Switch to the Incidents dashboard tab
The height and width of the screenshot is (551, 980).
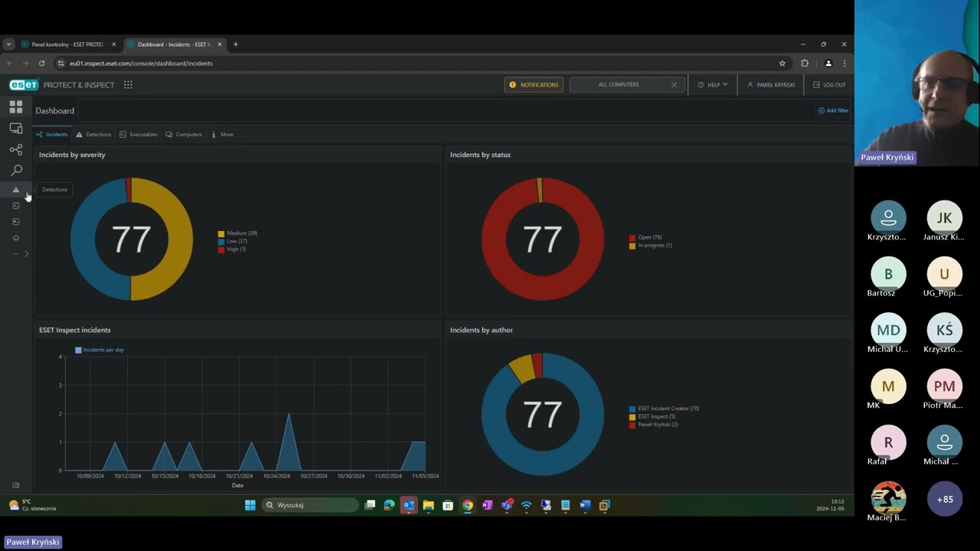(x=52, y=135)
